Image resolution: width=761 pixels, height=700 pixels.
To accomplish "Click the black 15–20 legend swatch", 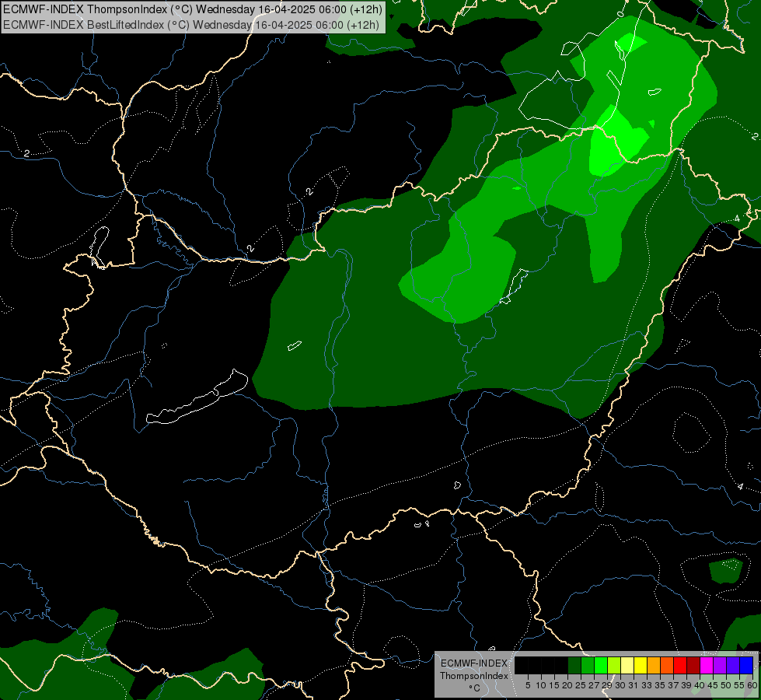I will point(561,665).
